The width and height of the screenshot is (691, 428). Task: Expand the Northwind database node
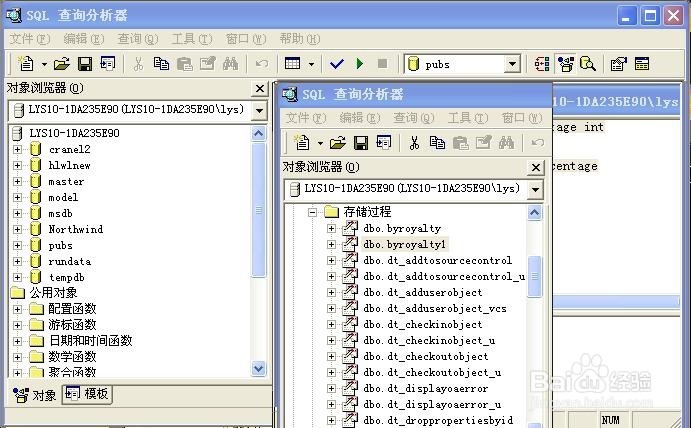[x=17, y=229]
